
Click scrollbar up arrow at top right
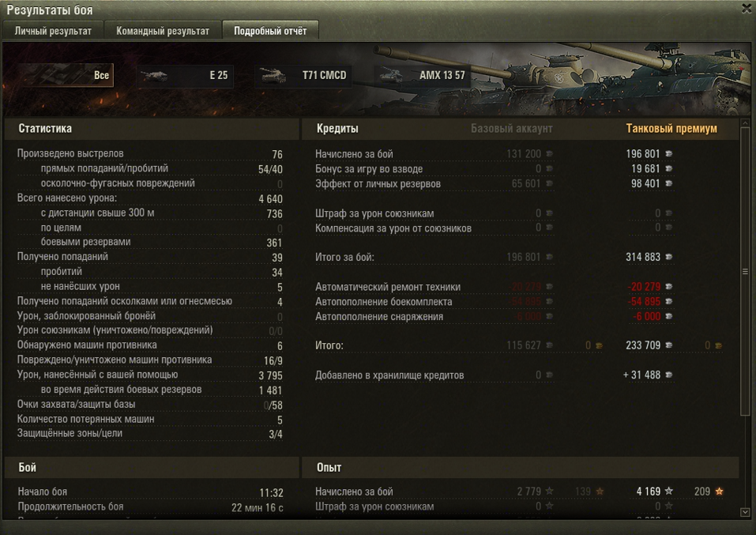(745, 124)
